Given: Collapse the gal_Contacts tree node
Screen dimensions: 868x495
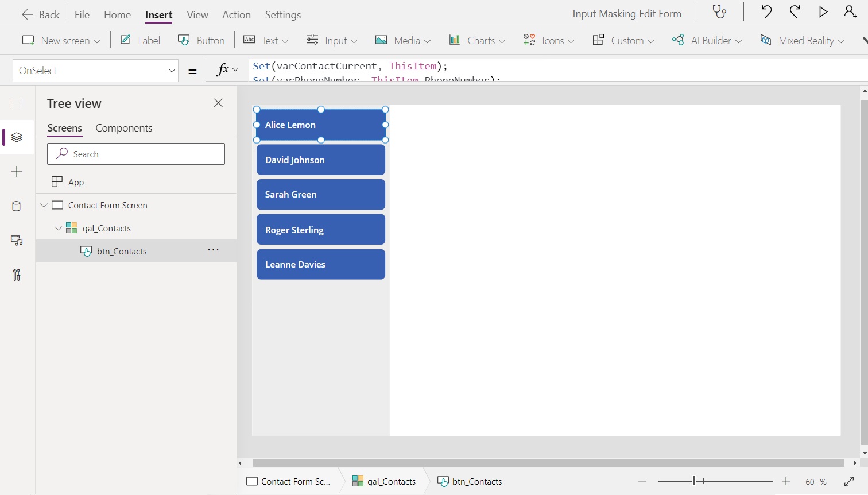Looking at the screenshot, I should point(57,228).
